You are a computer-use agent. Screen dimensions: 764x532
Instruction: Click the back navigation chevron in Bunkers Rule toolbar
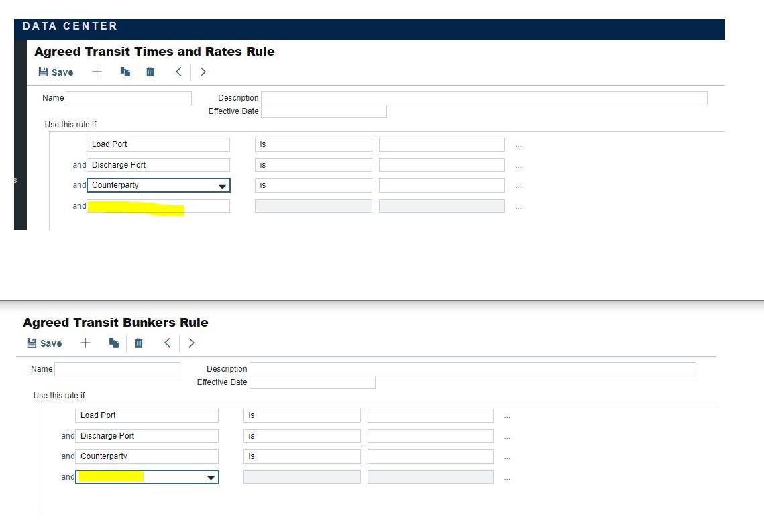[167, 343]
